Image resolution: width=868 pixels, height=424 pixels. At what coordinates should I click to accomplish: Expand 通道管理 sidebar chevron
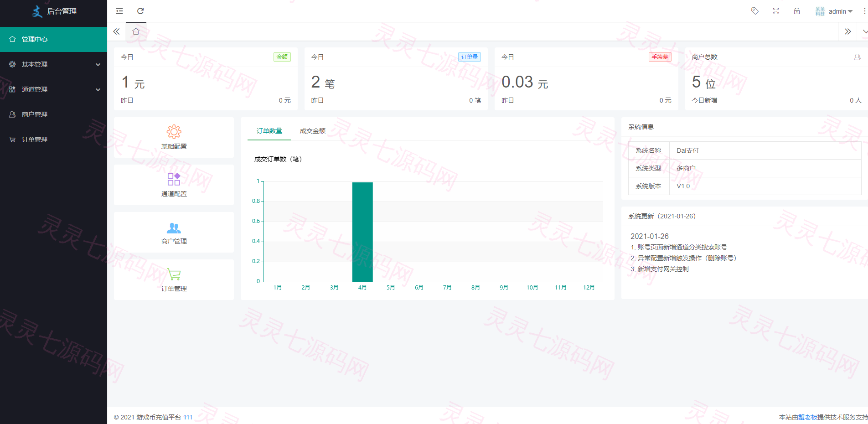click(x=98, y=89)
